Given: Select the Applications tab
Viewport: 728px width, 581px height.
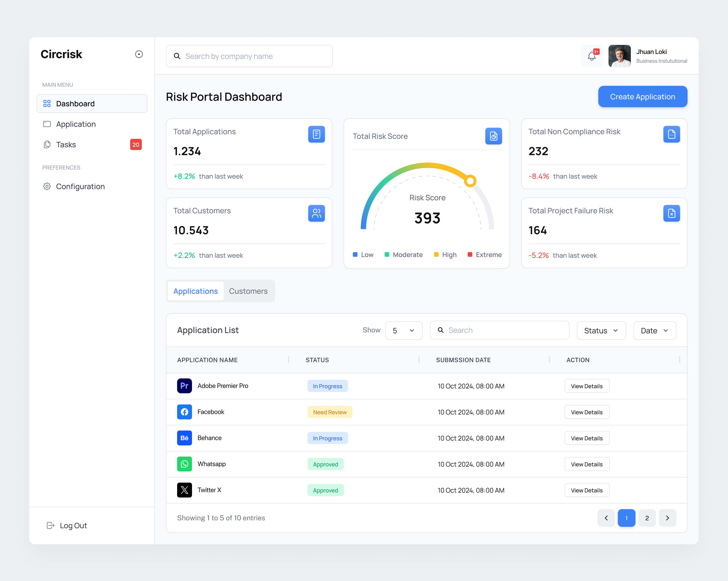Looking at the screenshot, I should pos(195,291).
